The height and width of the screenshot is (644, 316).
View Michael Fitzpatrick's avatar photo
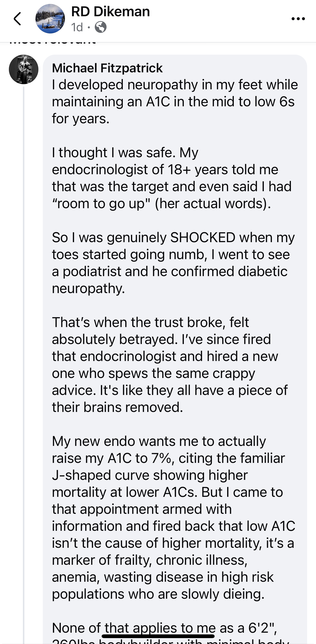[x=24, y=69]
